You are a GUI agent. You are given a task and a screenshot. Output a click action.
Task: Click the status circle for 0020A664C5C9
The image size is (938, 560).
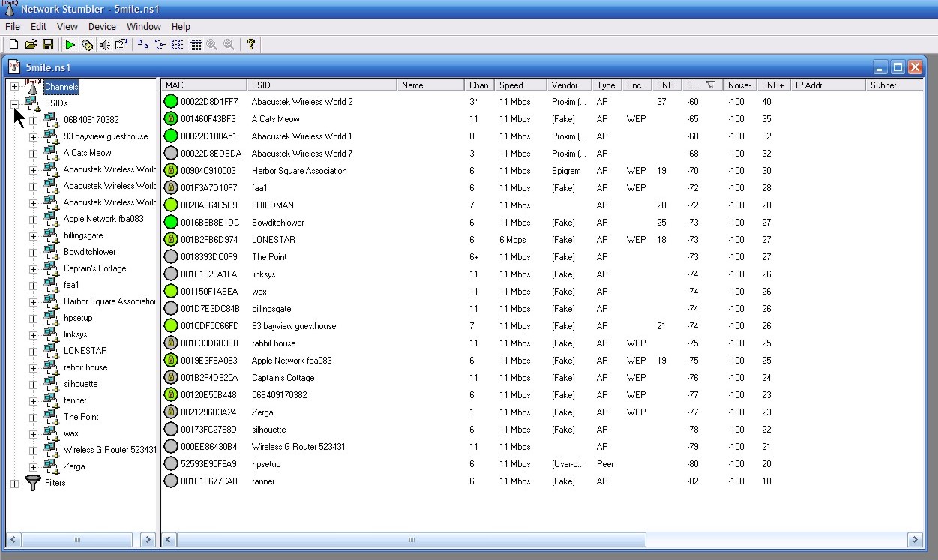171,205
